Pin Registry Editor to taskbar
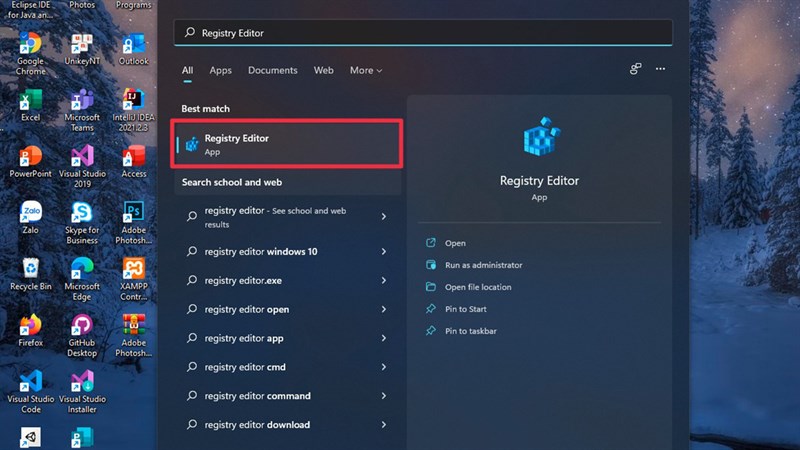The height and width of the screenshot is (450, 800). [461, 331]
